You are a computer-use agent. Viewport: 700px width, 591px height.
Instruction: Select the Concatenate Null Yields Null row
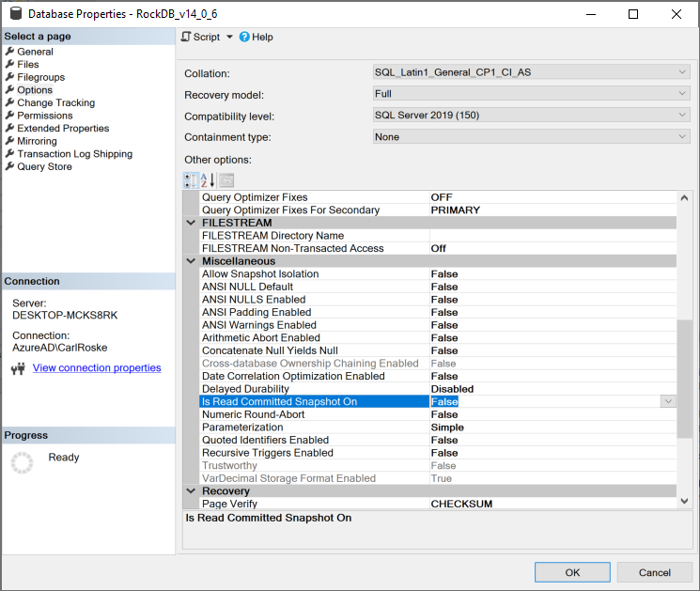pyautogui.click(x=438, y=350)
